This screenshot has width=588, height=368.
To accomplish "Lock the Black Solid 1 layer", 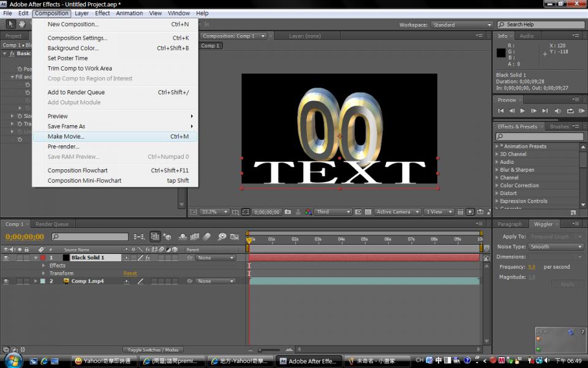I will coord(26,257).
